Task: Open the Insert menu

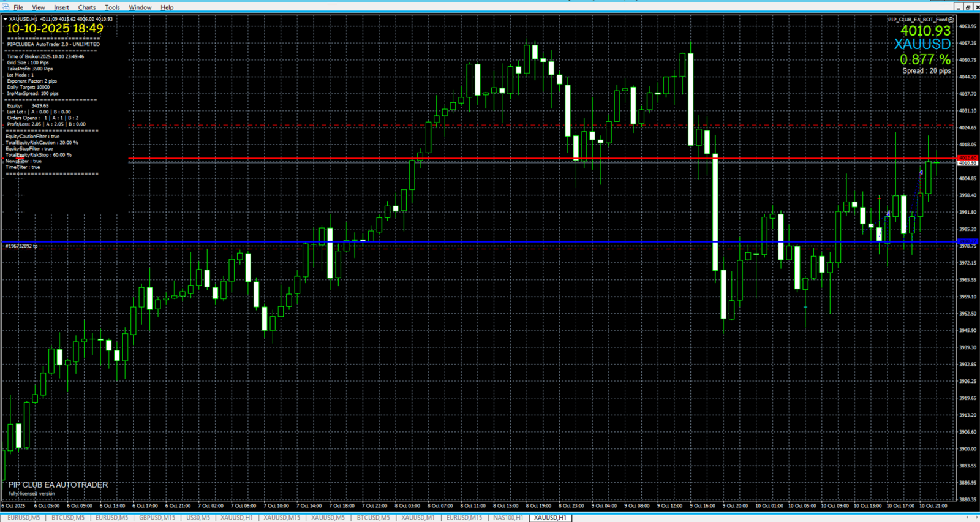Action: (x=61, y=7)
